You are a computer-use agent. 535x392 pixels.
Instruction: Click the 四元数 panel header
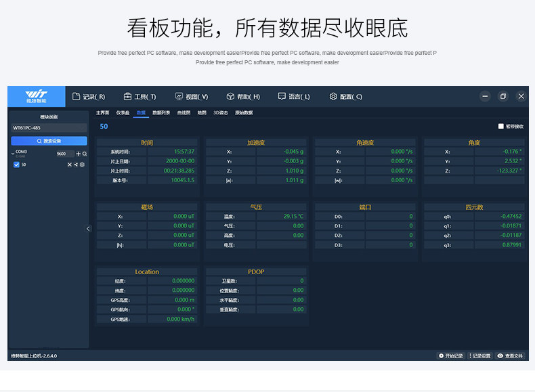click(474, 207)
